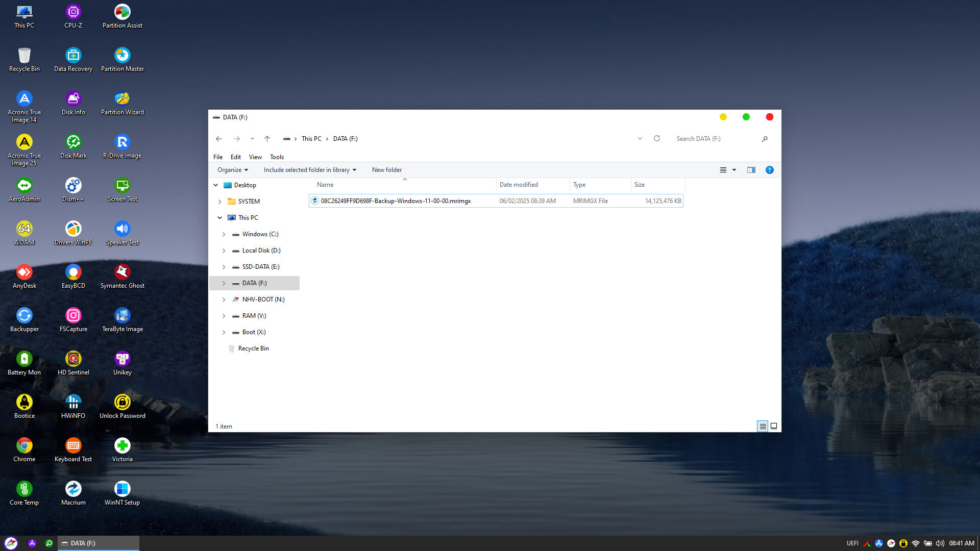
Task: Switch to details view at bottom right
Action: [x=762, y=426]
